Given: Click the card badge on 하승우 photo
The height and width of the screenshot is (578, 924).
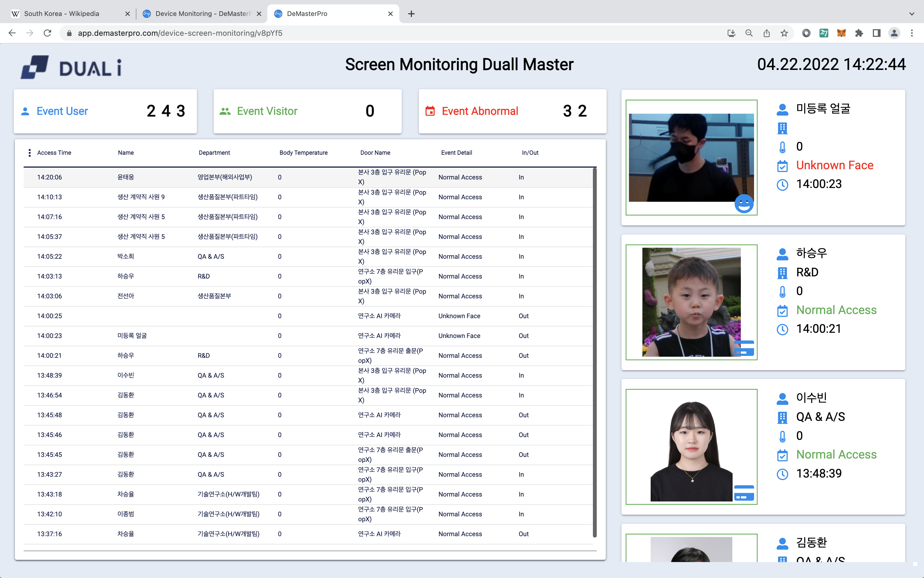Looking at the screenshot, I should (744, 348).
